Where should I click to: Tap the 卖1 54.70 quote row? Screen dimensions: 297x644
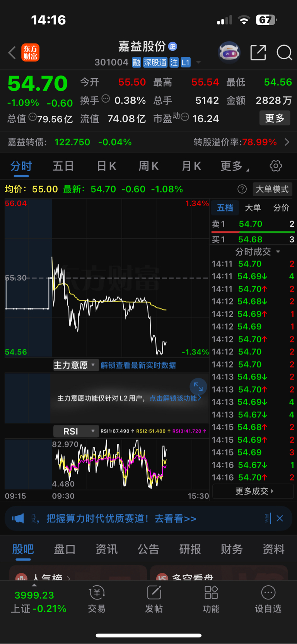click(x=253, y=224)
